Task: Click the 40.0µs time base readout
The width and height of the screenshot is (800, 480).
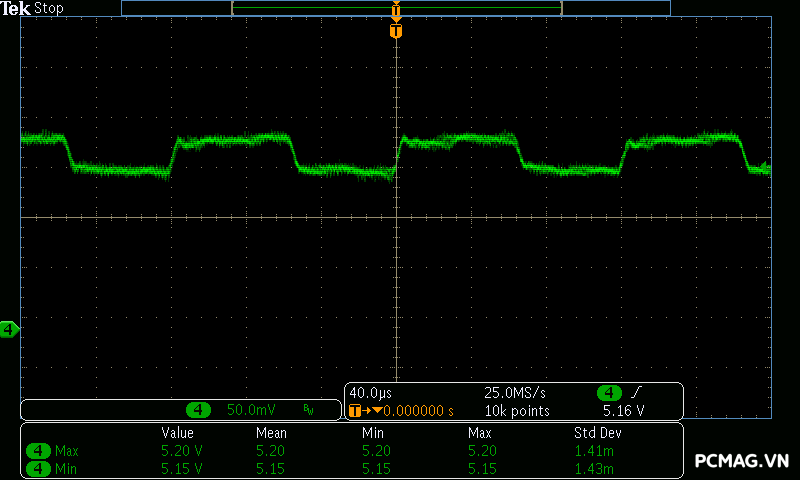Action: (371, 392)
